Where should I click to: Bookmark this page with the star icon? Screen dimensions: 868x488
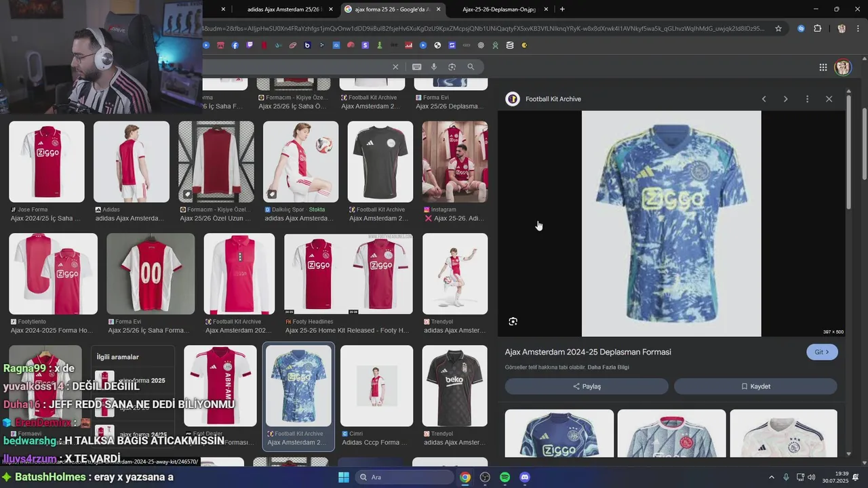click(778, 28)
